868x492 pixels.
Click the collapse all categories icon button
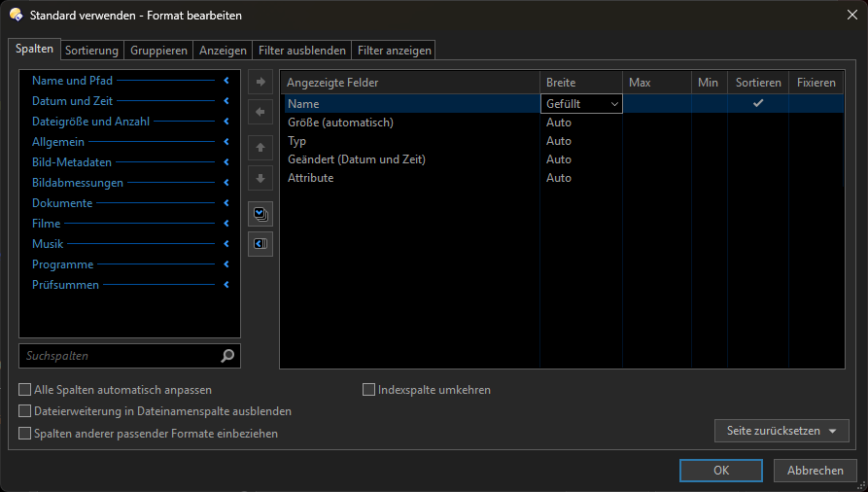pos(260,244)
